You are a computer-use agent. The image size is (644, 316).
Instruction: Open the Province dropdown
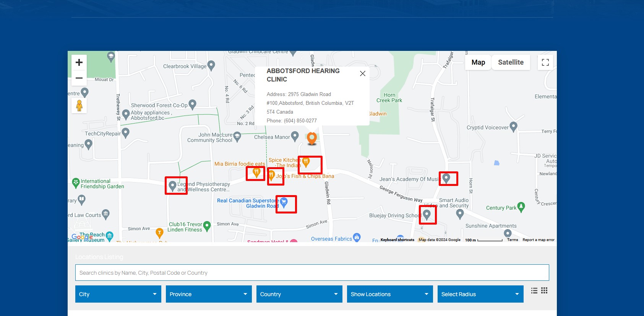pyautogui.click(x=209, y=294)
